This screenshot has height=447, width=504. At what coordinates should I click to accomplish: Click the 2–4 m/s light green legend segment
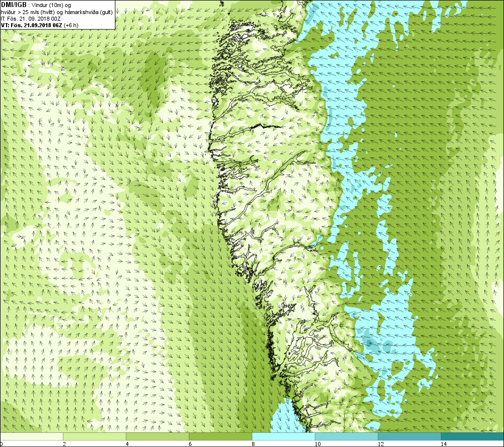95,436
